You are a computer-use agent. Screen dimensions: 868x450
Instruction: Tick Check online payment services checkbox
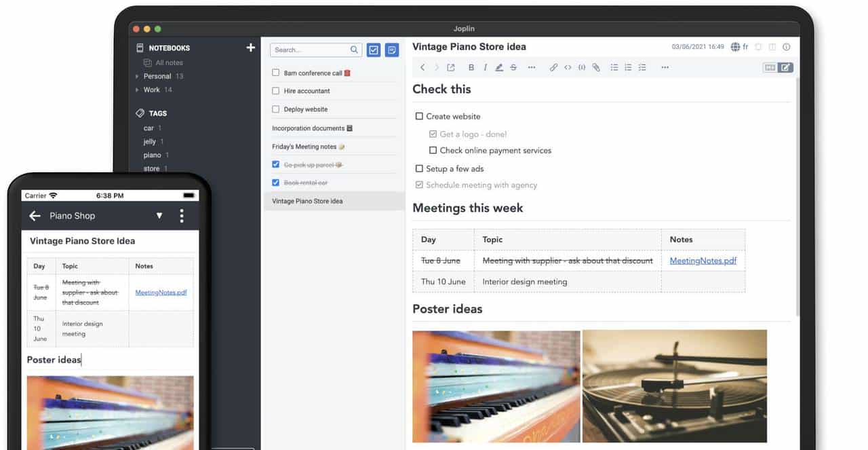coord(433,151)
